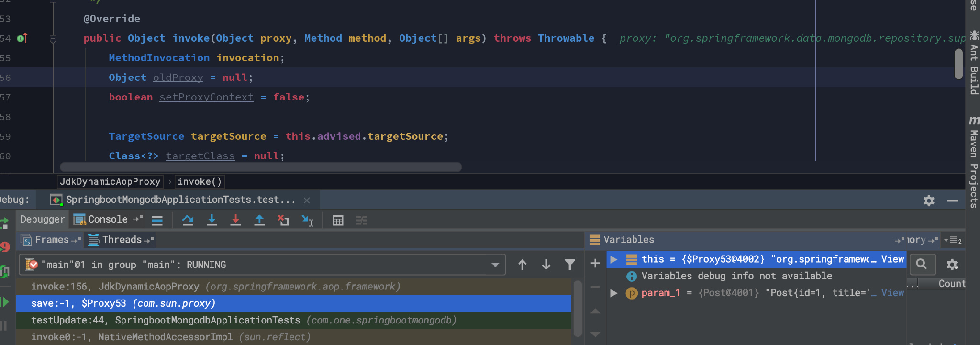Expand the param_1 variable node
This screenshot has height=345, width=980.
tap(613, 293)
